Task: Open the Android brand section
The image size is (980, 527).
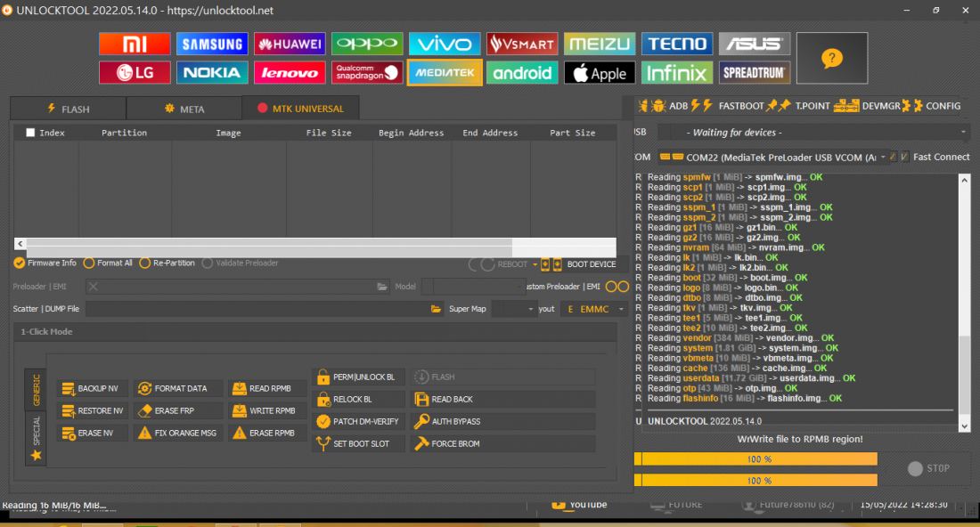Action: [x=522, y=72]
